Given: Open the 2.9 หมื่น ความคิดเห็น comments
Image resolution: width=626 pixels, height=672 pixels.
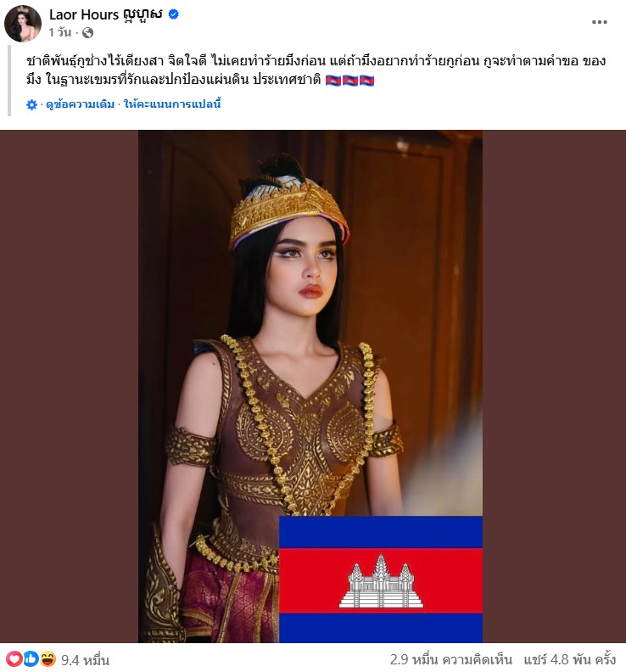Looking at the screenshot, I should tap(450, 659).
